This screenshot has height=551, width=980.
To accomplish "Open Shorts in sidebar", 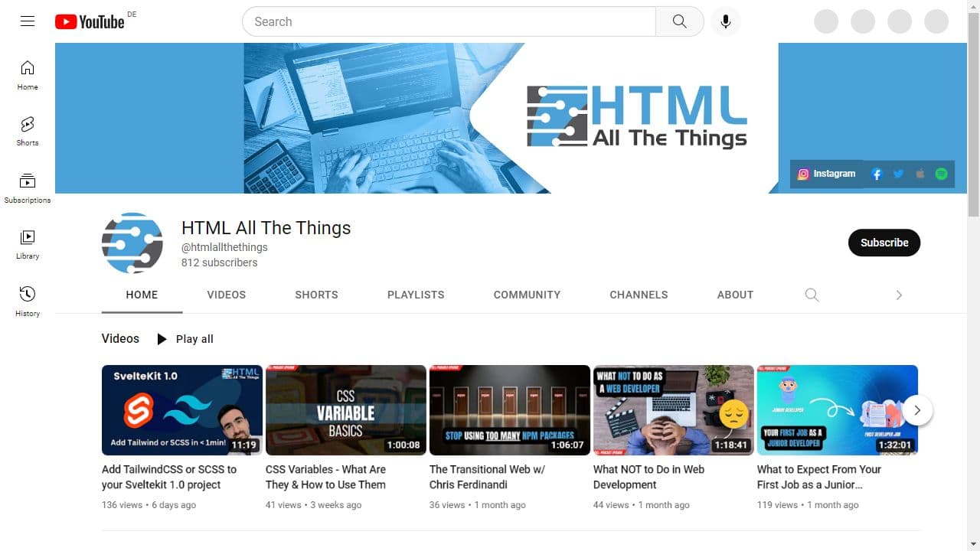I will [x=28, y=131].
